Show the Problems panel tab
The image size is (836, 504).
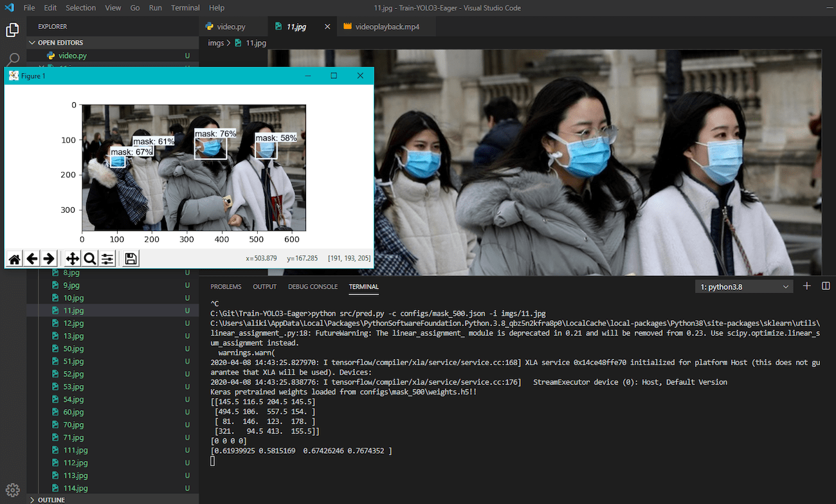(226, 287)
